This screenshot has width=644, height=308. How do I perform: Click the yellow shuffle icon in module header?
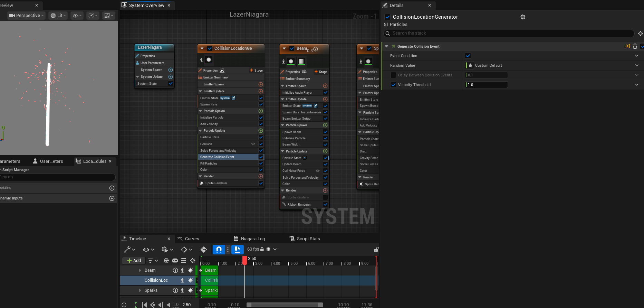pyautogui.click(x=628, y=46)
